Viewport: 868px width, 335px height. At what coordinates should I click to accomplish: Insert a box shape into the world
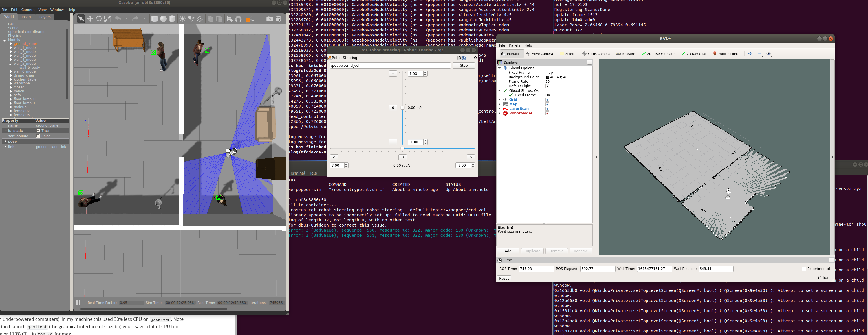[x=155, y=19]
